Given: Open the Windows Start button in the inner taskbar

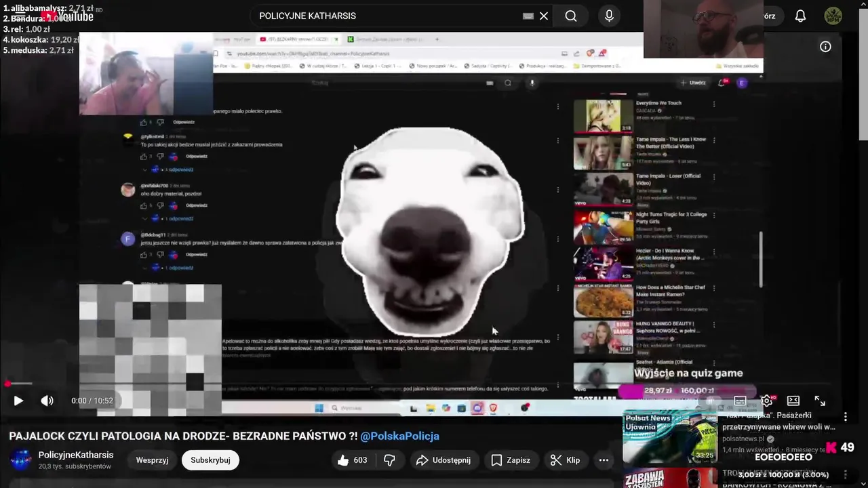Looking at the screenshot, I should coord(319,408).
